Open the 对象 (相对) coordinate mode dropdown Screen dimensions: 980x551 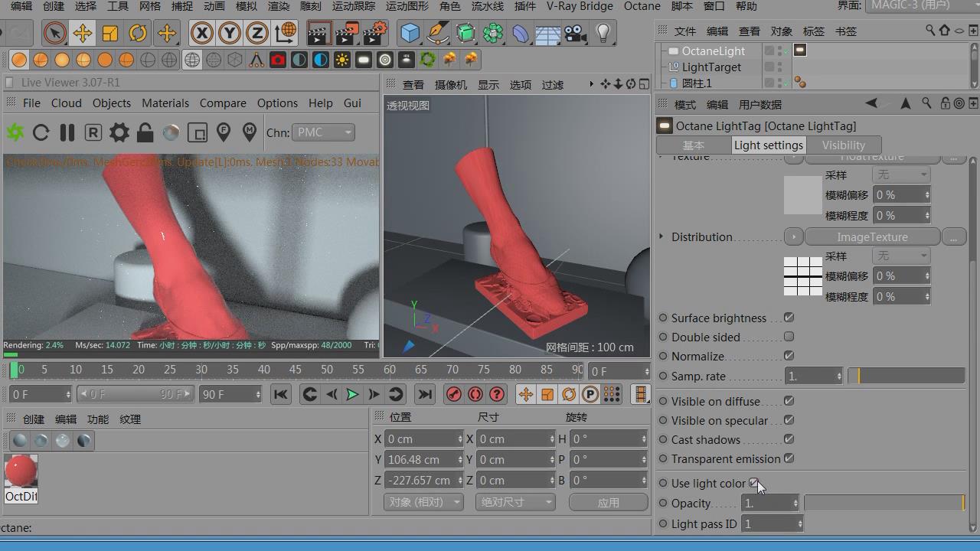(423, 502)
